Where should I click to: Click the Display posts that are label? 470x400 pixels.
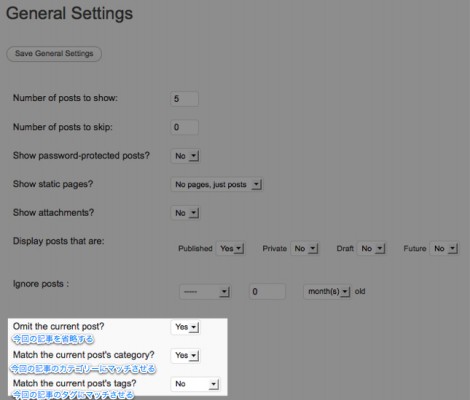point(59,241)
